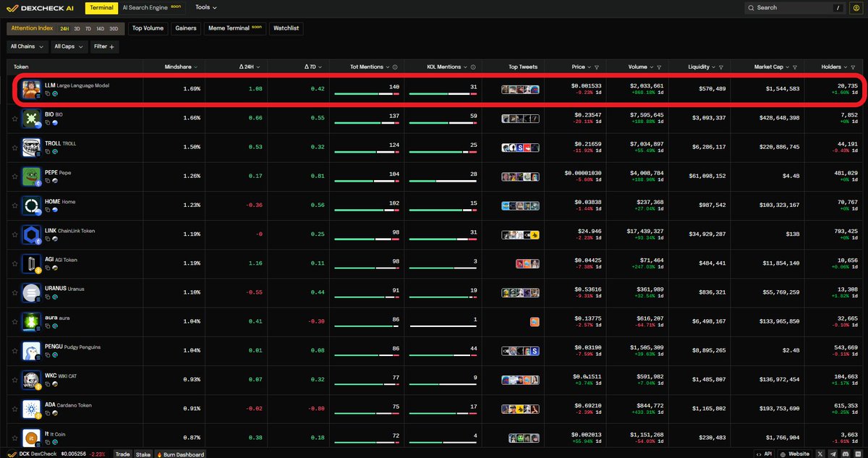Screen dimensions: 868x458
Task: Sort by Δ 24H column
Action: point(250,67)
